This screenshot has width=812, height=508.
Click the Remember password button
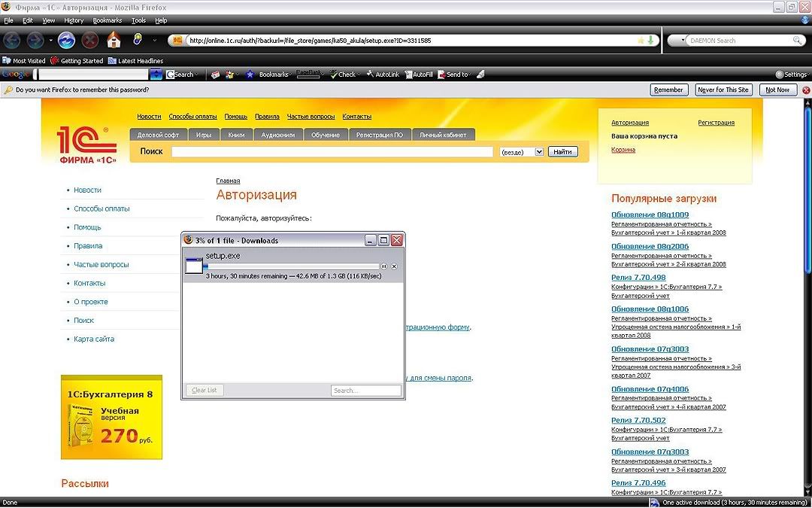tap(668, 90)
